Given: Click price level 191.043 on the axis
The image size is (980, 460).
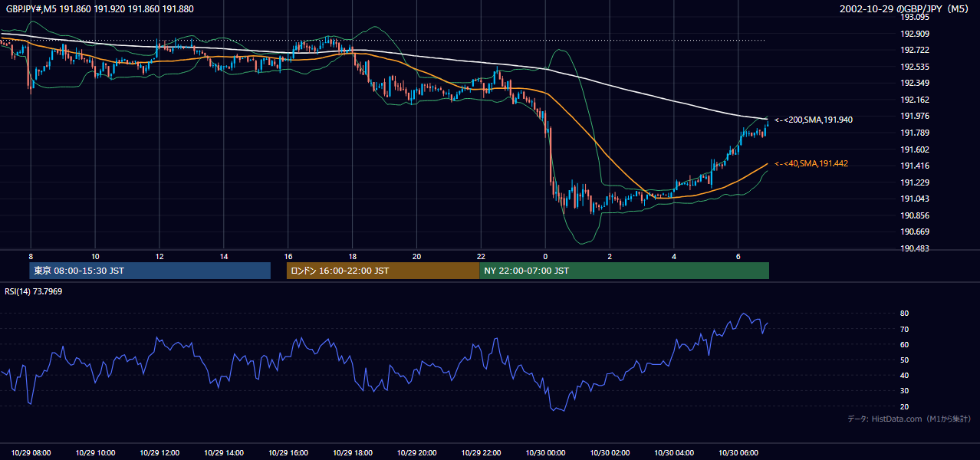Looking at the screenshot, I should pos(914,199).
